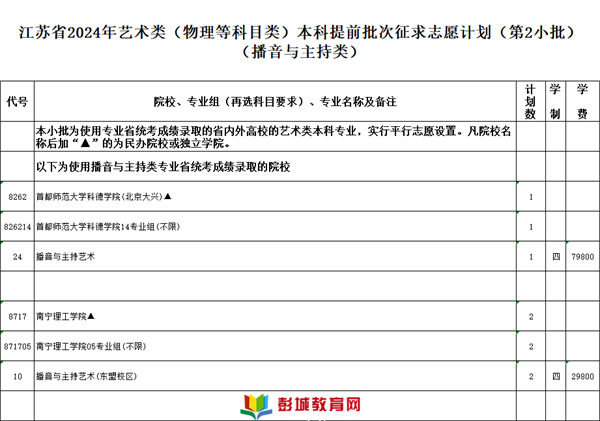Select code cell 871705
The width and height of the screenshot is (600, 421).
click(x=17, y=346)
